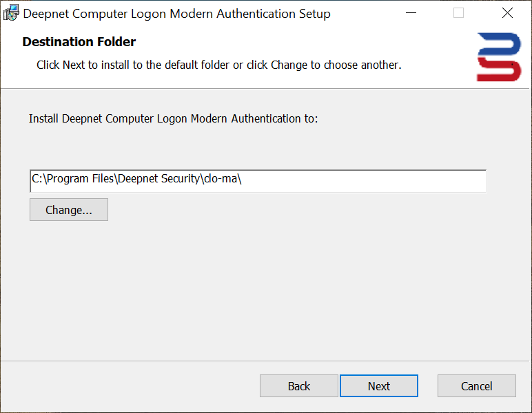Click the blue top part of the logo
The height and width of the screenshot is (413, 532).
499,43
